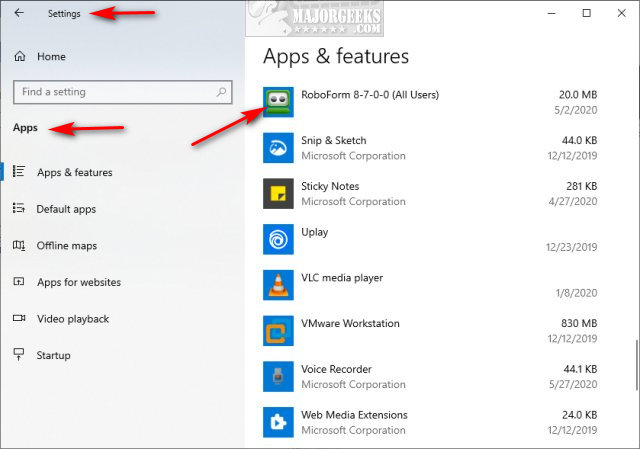Click the Apps & features list icon
Image resolution: width=640 pixels, height=449 pixels.
click(x=19, y=171)
